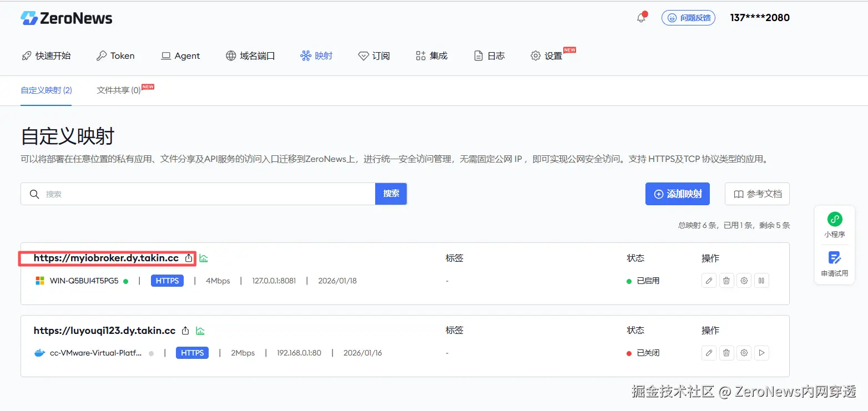Viewport: 868px width, 411px height.
Task: Open the 订阅 subscription page
Action: [374, 55]
